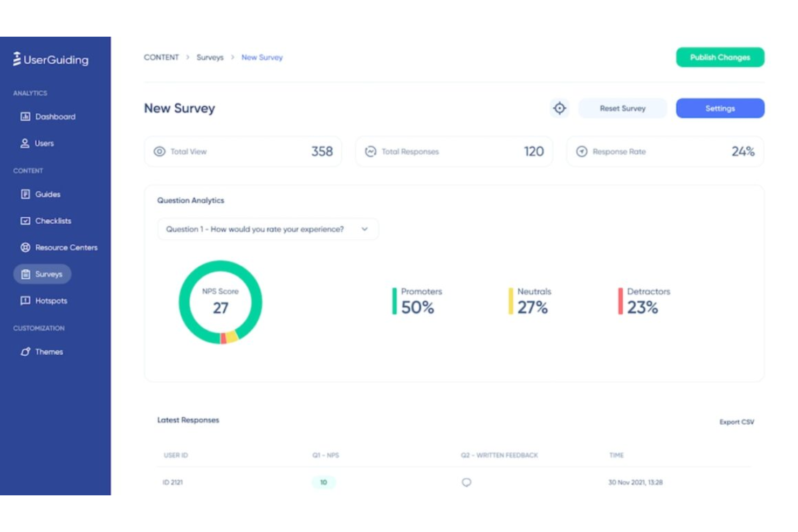Click the 358 total view count
The height and width of the screenshot is (532, 798).
322,151
